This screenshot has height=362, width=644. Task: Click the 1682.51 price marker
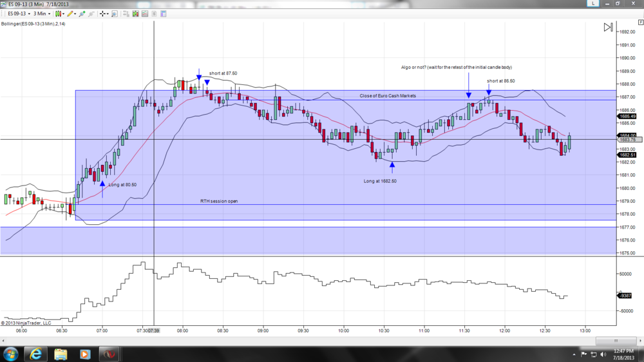click(627, 155)
